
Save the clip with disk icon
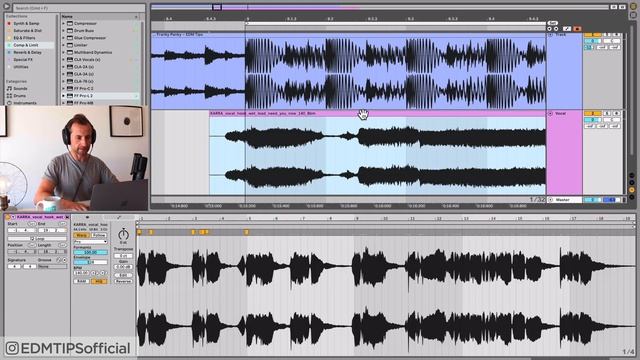[x=67, y=217]
